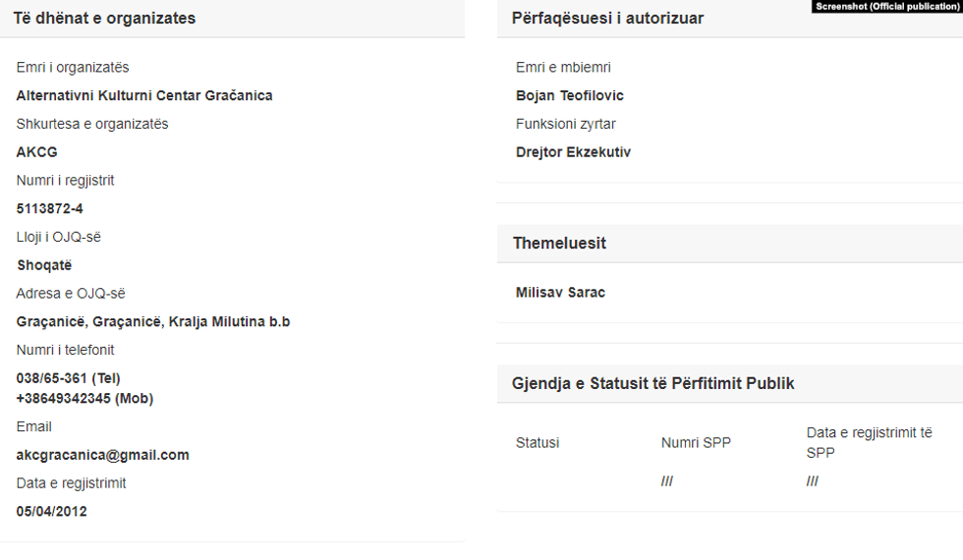Click the landline number 038/65-361 (Tel)
Viewport: 963px width, 560px height.
[x=69, y=378]
